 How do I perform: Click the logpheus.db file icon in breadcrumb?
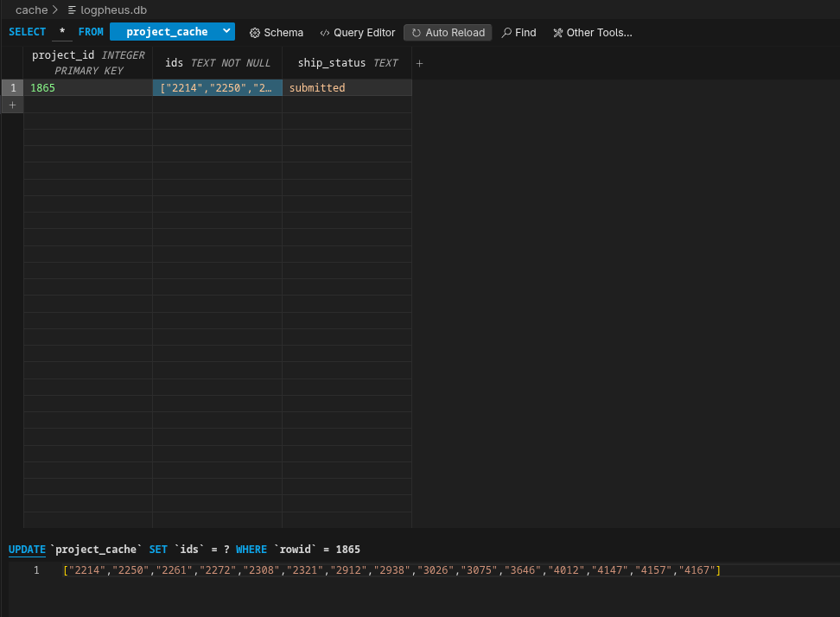(x=73, y=10)
